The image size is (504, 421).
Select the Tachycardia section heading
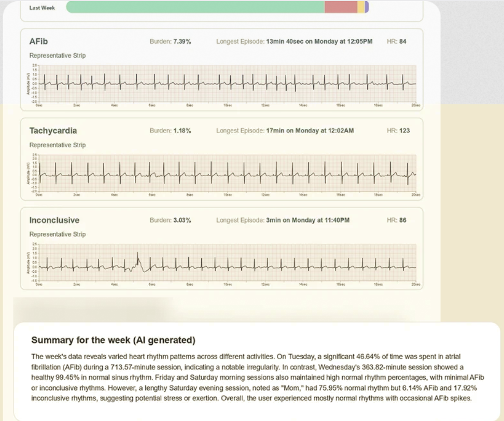[x=53, y=131]
